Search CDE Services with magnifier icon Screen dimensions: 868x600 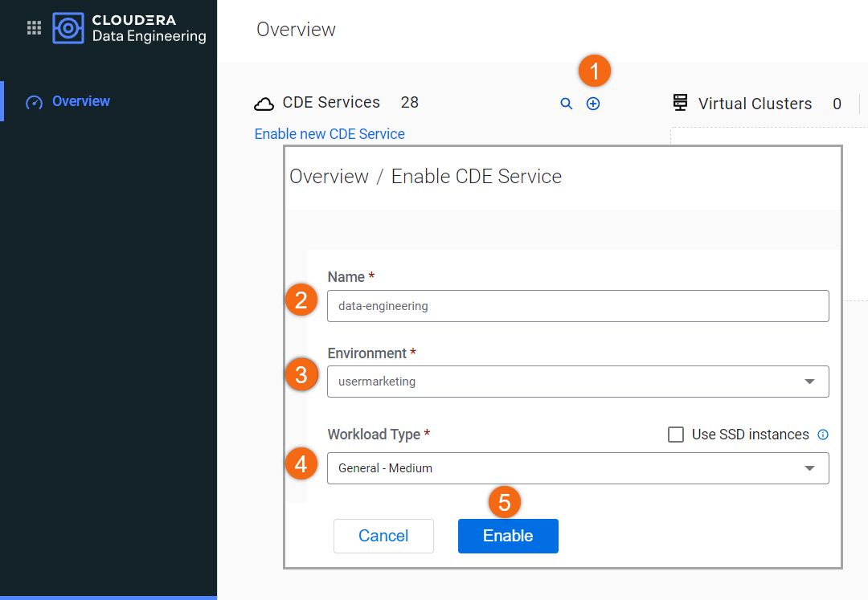(566, 104)
